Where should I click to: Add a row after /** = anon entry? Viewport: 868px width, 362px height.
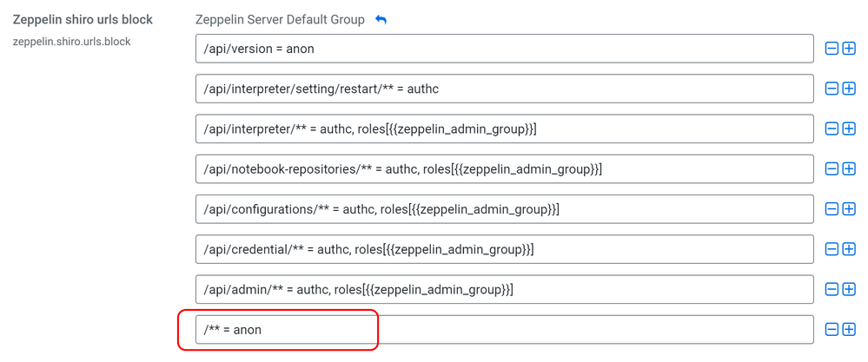849,329
